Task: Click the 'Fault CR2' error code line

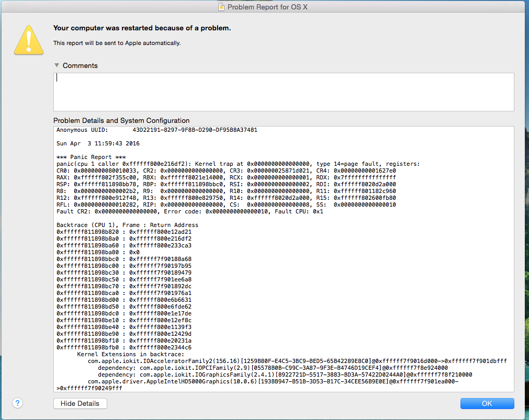Action: 189,211
